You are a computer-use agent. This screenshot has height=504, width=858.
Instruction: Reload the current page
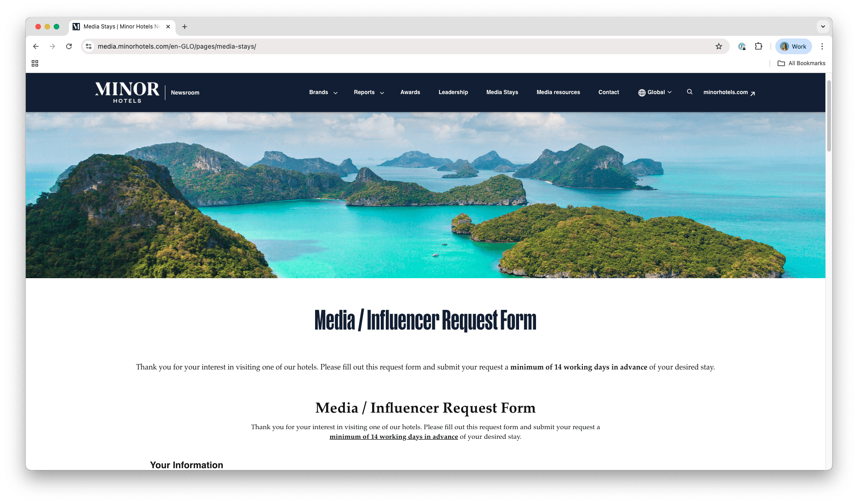coord(69,46)
